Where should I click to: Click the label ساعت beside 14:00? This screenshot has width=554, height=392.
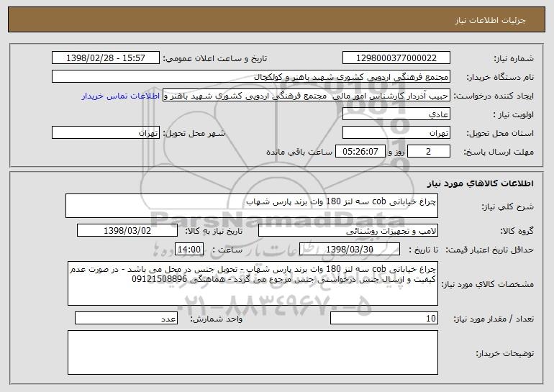pyautogui.click(x=227, y=250)
